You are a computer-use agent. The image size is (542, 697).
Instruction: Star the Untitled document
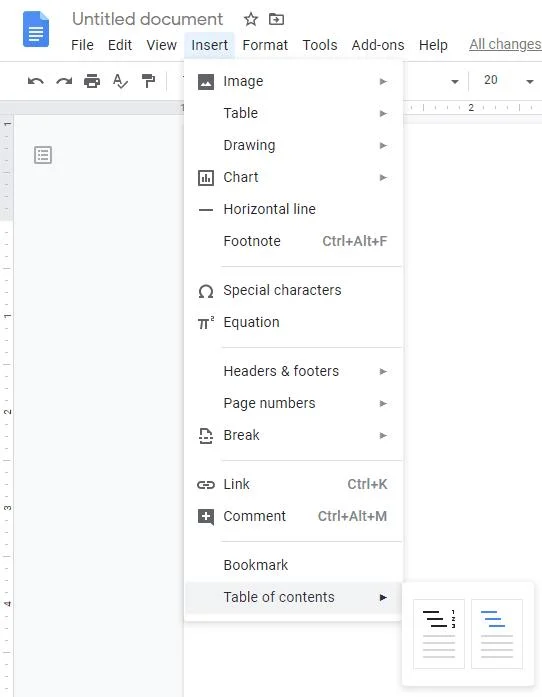pyautogui.click(x=251, y=19)
